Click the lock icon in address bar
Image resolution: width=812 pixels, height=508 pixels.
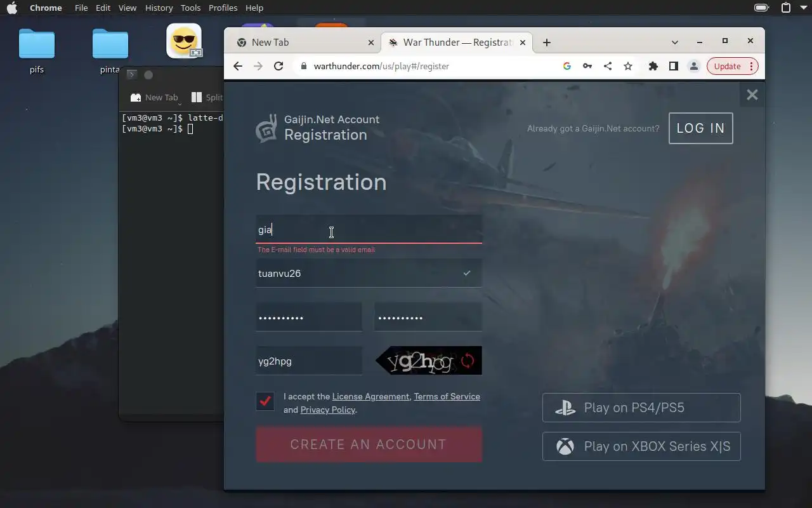click(x=303, y=66)
